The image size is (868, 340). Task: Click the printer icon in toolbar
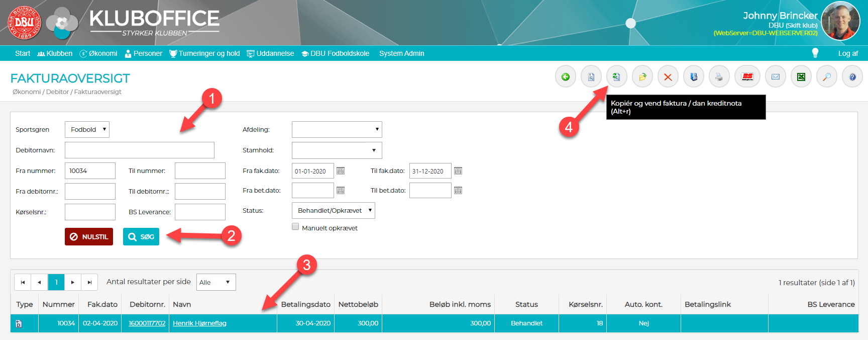(719, 77)
